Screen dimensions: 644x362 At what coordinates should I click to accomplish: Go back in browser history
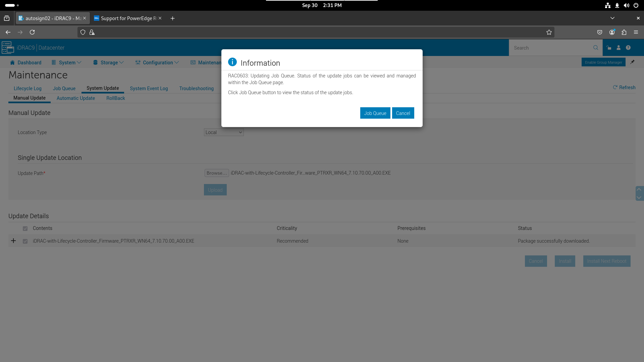8,32
